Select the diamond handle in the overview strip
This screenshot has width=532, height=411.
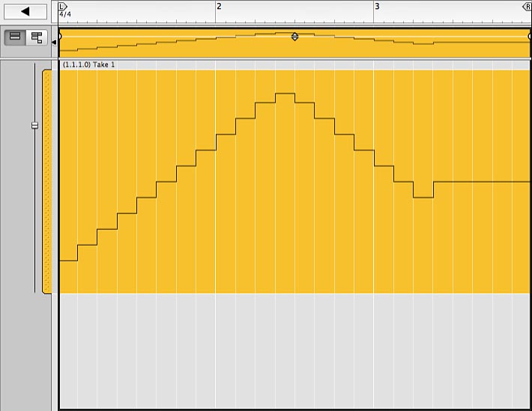click(294, 36)
